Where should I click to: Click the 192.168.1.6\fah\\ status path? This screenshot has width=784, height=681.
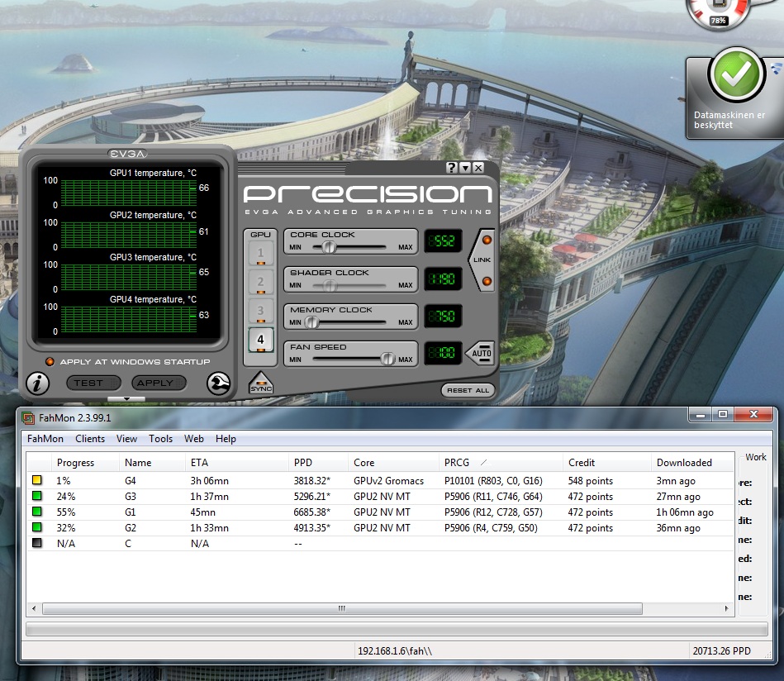point(395,650)
